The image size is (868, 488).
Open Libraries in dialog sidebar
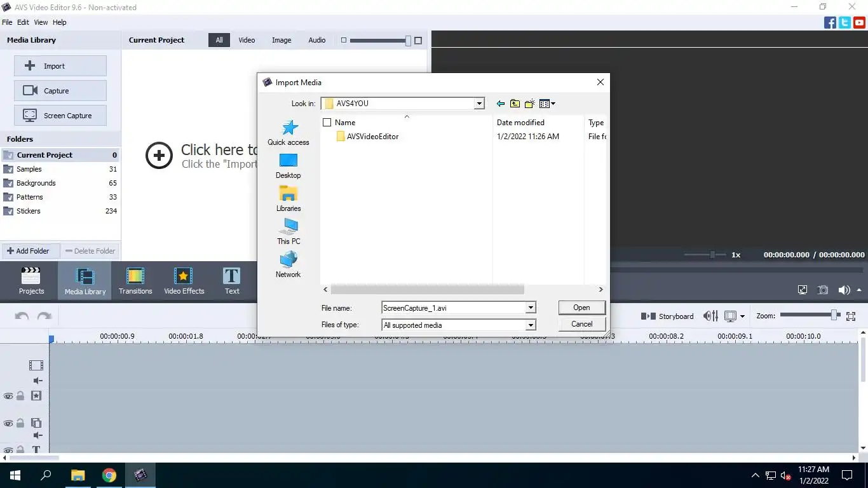click(288, 199)
